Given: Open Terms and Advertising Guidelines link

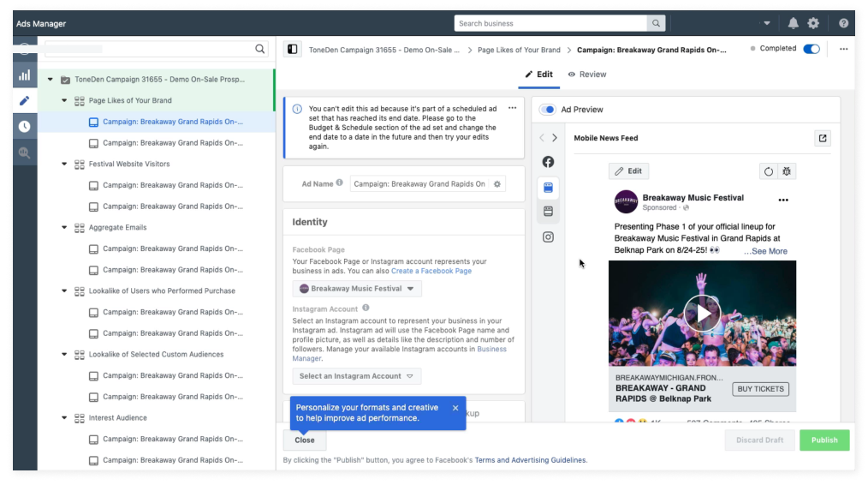Looking at the screenshot, I should click(x=530, y=460).
